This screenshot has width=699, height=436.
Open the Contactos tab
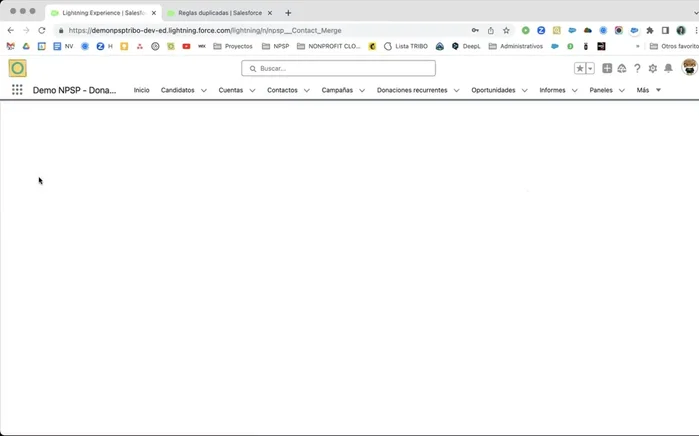(282, 90)
